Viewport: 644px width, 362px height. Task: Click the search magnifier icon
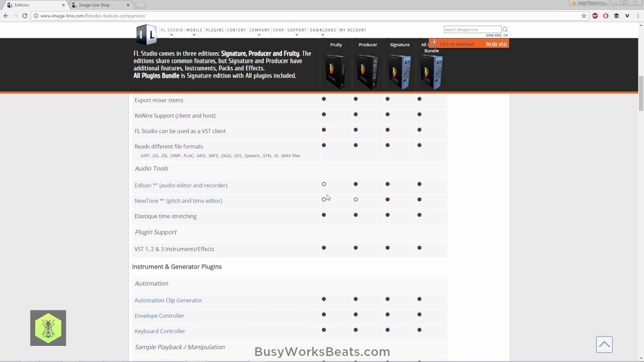coord(505,30)
